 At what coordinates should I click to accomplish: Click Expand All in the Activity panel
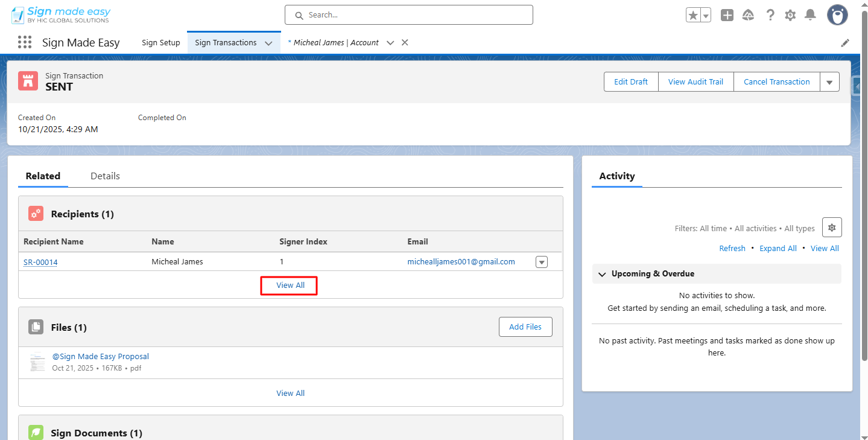coord(778,249)
